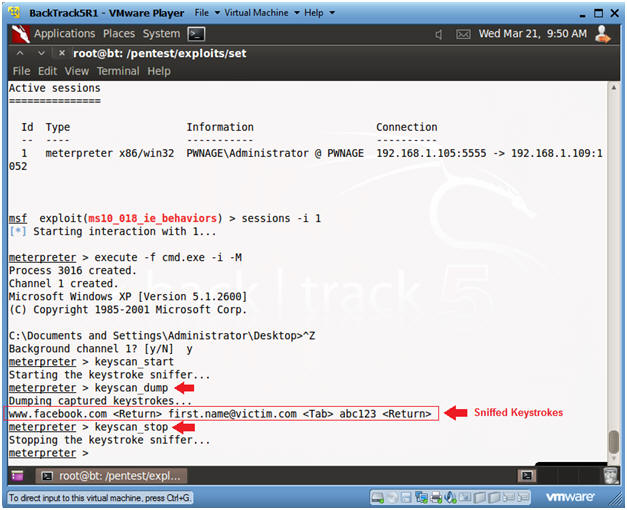627x510 pixels.
Task: Click the 'www.facebook.com' sniffed text
Action: [58, 414]
